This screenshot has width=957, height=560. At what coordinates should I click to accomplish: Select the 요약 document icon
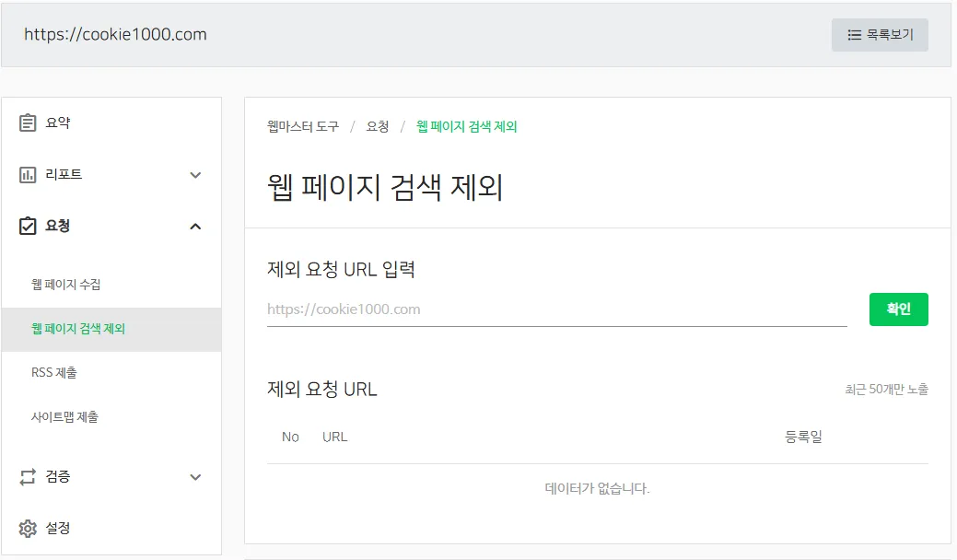[x=29, y=122]
